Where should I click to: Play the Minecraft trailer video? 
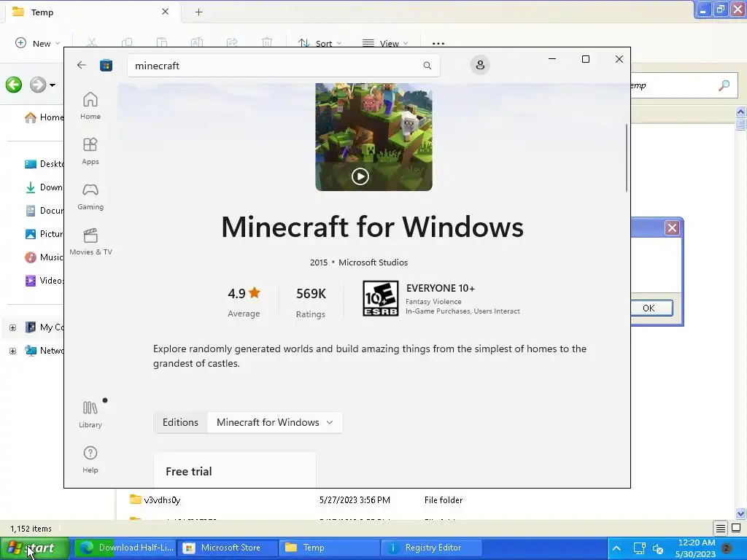tap(360, 176)
